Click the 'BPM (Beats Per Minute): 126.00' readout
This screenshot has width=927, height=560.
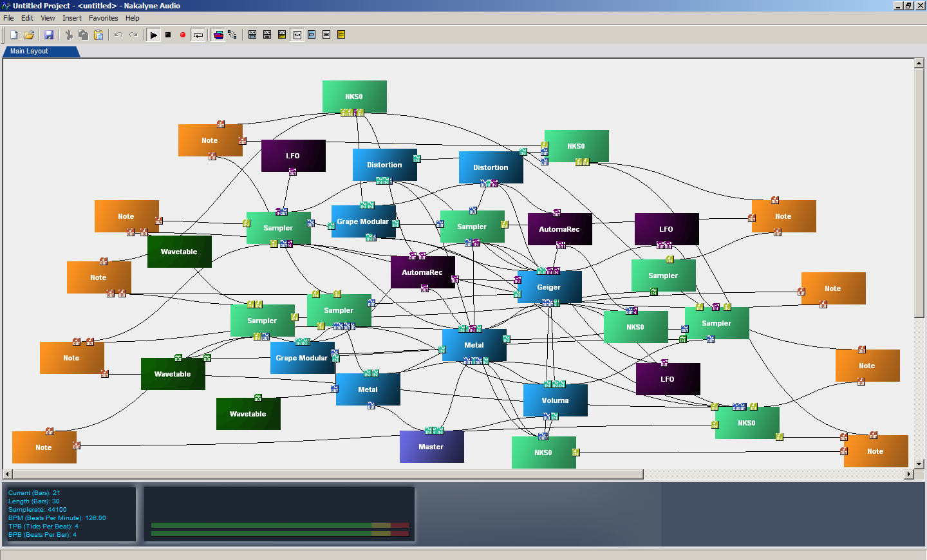coord(57,518)
